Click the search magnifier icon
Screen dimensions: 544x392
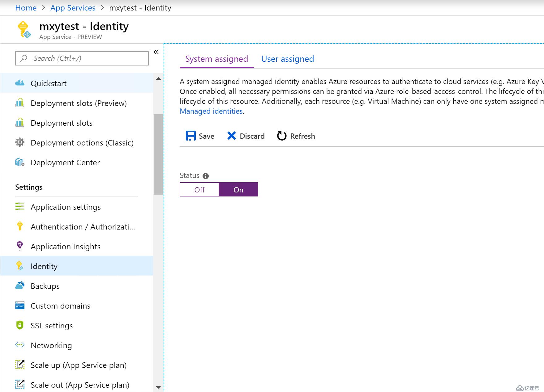[x=24, y=58]
